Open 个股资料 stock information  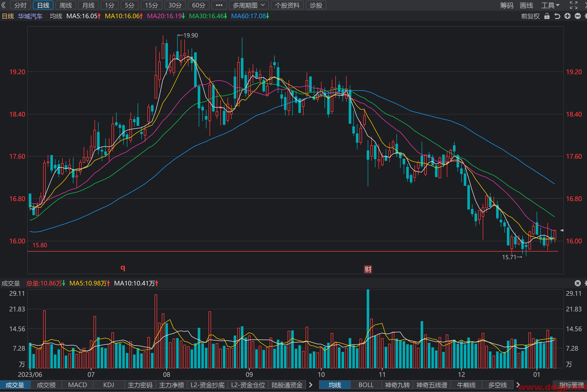click(287, 5)
